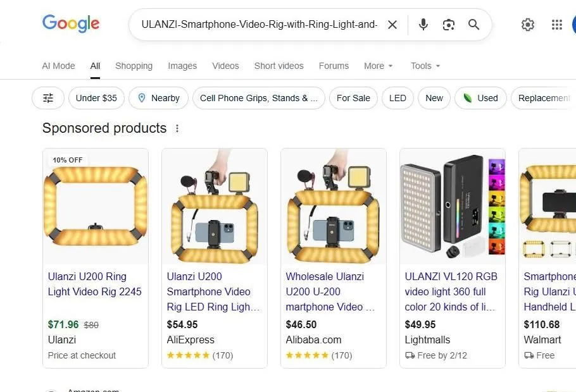Click the ULANZI VL120 RGB light thumbnail
576x392 pixels.
(x=452, y=206)
